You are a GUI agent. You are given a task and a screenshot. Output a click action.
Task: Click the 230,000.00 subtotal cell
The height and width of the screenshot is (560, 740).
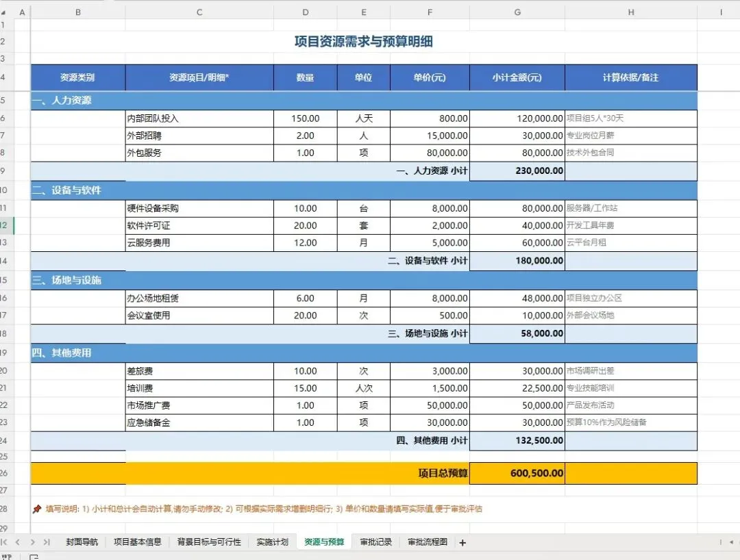[517, 170]
